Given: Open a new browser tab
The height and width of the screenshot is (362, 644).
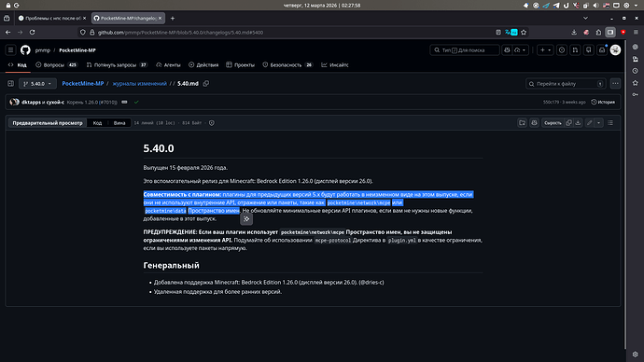Looking at the screenshot, I should coord(173,18).
